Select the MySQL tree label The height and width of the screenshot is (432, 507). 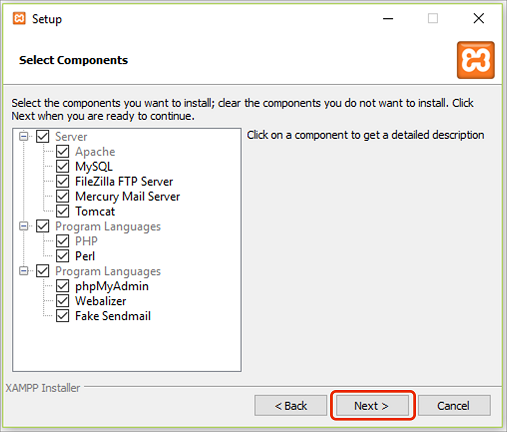pyautogui.click(x=94, y=167)
